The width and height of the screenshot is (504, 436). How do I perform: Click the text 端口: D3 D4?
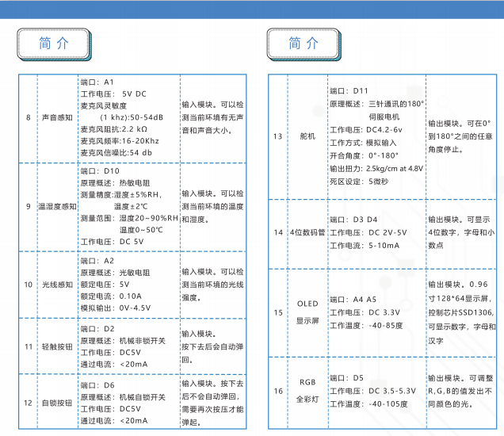pos(353,220)
